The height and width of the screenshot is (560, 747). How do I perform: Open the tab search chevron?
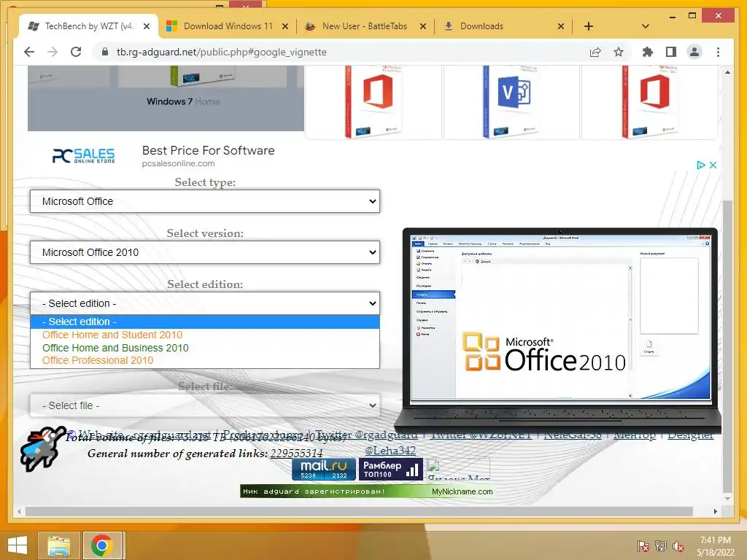point(646,26)
